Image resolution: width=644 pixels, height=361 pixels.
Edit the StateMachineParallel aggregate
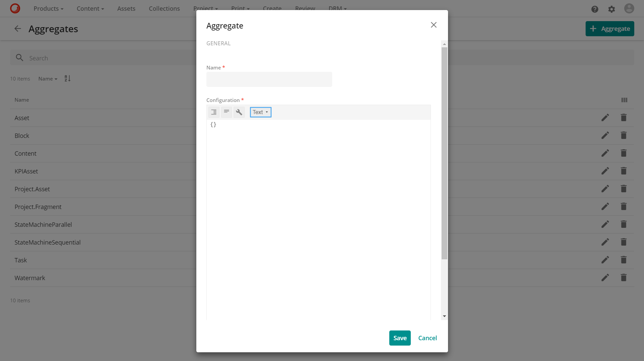point(605,224)
